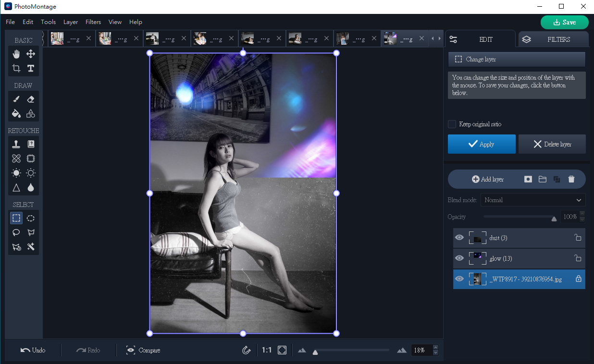Decrease opacity with the down stepper arrow
Image resolution: width=594 pixels, height=364 pixels.
coord(582,219)
